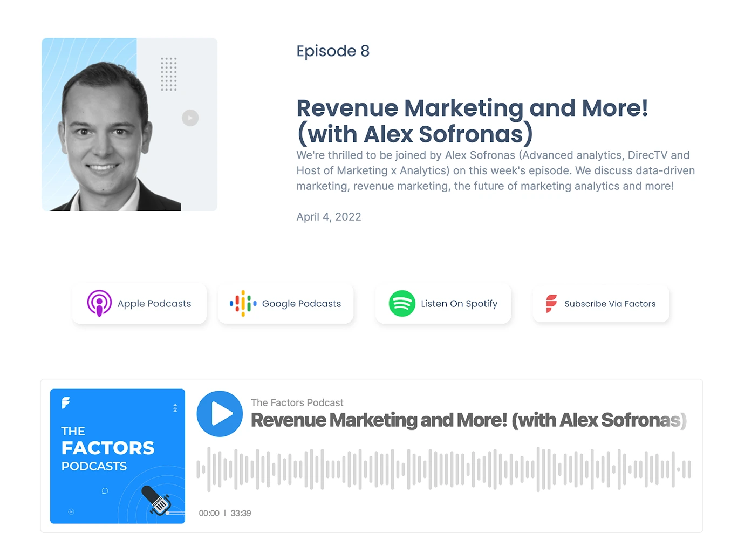Click the green Spotify circle icon
The image size is (731, 560).
click(401, 303)
